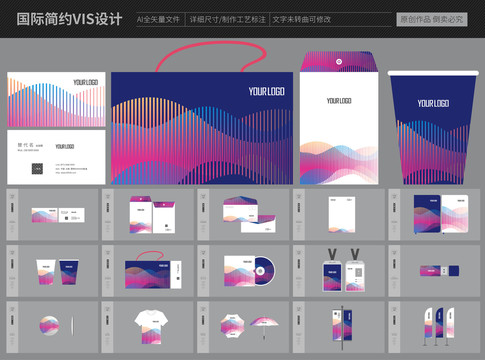Select the paper cups thumbnail

[x=52, y=271]
